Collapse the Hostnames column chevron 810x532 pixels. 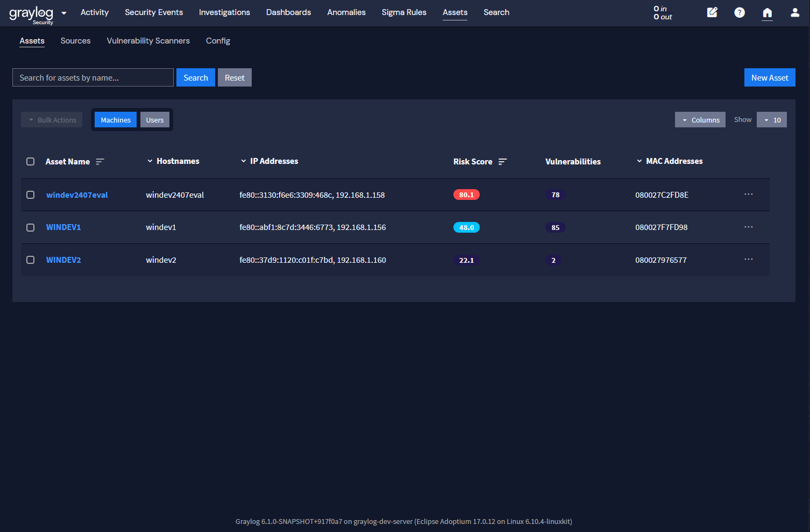pyautogui.click(x=150, y=161)
